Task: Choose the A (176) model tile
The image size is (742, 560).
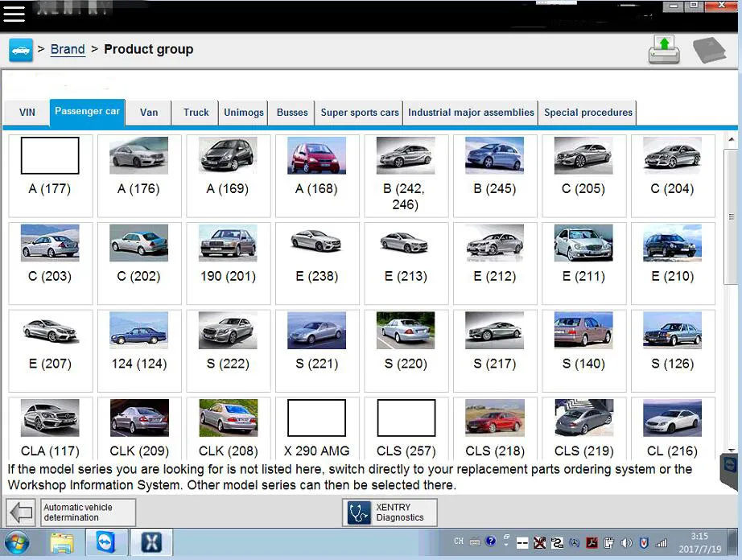Action: point(139,176)
